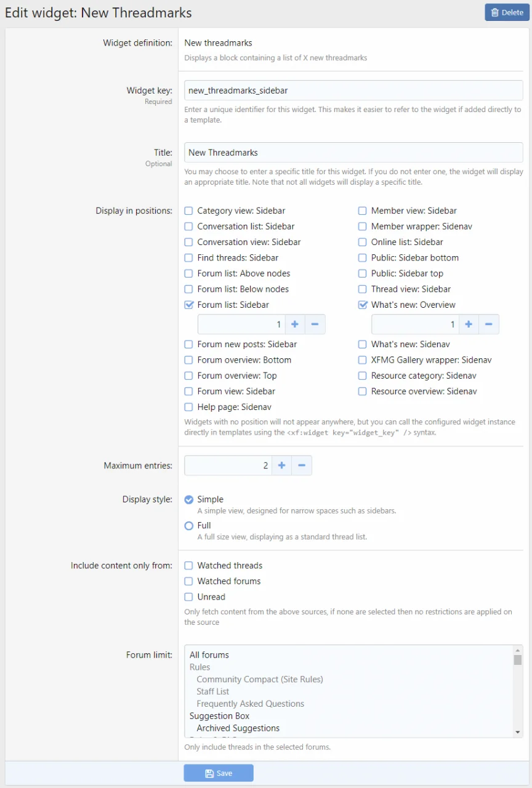Focus the Title text field
This screenshot has width=532, height=788.
click(353, 153)
